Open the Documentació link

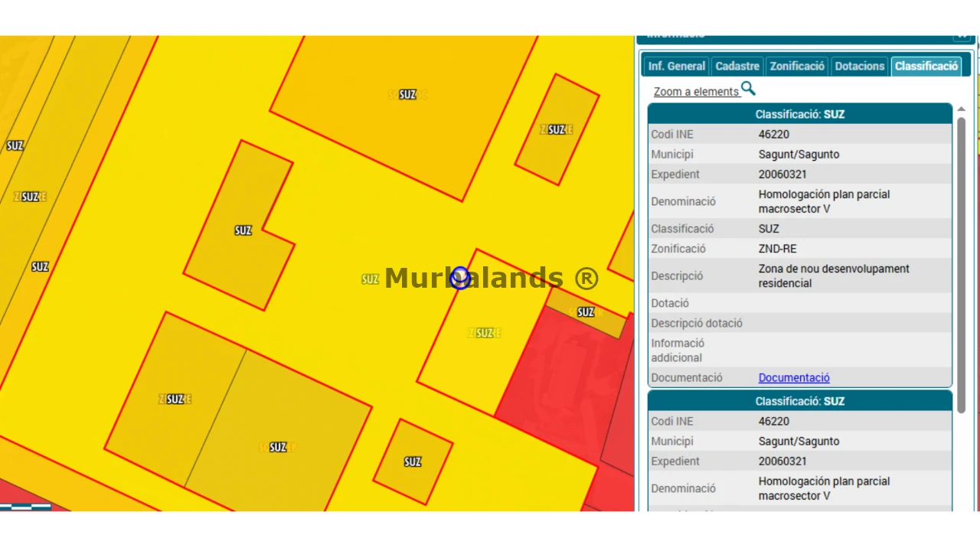794,377
